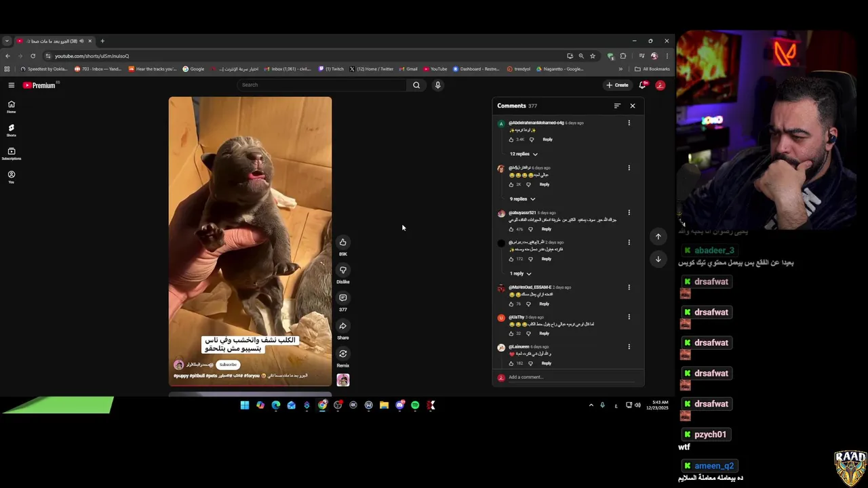
Task: Go to Home in YouTube sidebar
Action: (x=11, y=106)
